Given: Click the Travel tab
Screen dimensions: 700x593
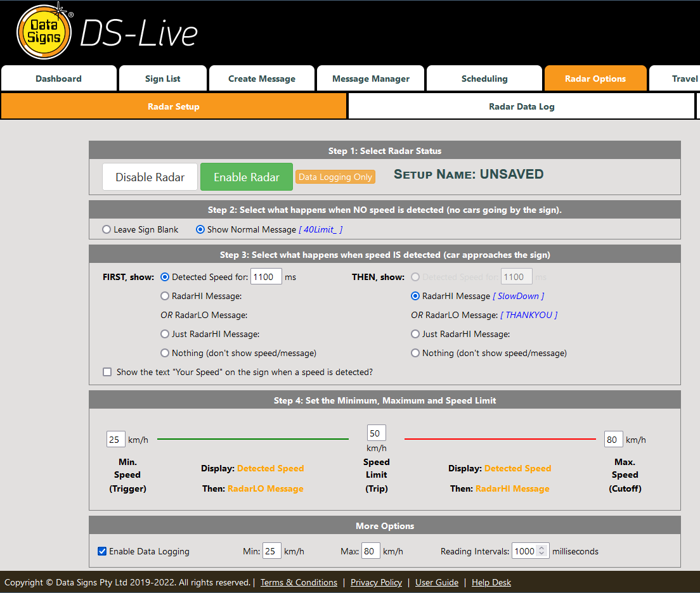Looking at the screenshot, I should 685,78.
